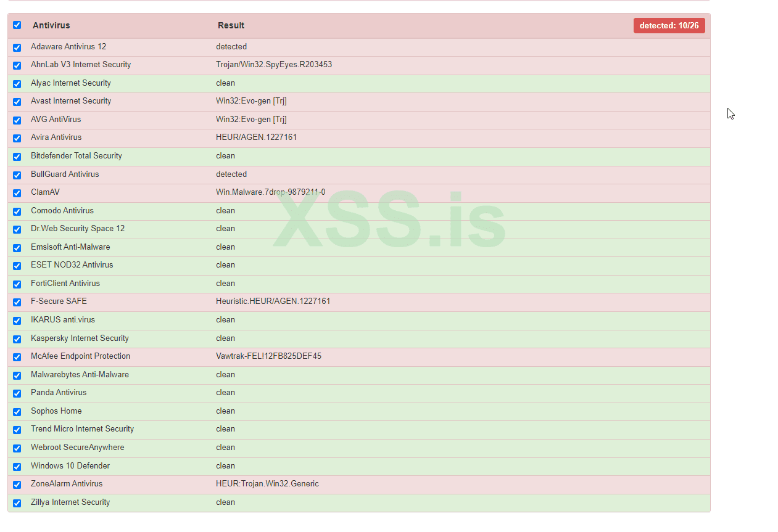This screenshot has height=532, width=778.
Task: Toggle the Panda Antivirus checkbox
Action: tap(17, 393)
